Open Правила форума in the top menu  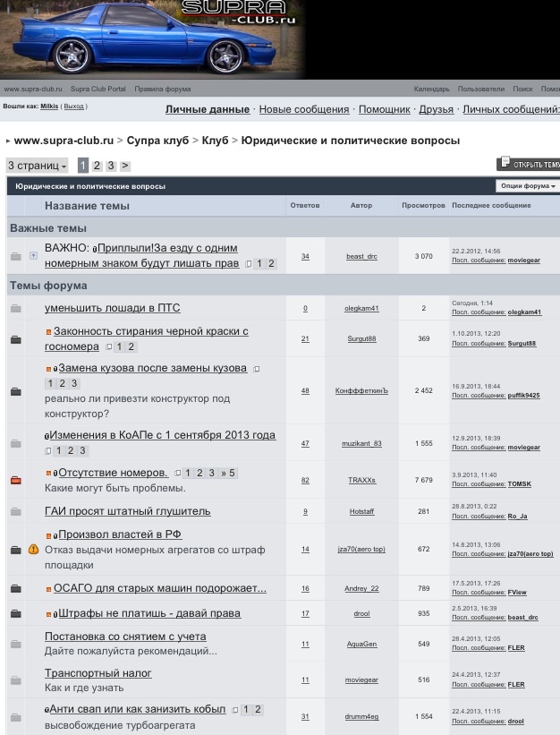(x=163, y=90)
